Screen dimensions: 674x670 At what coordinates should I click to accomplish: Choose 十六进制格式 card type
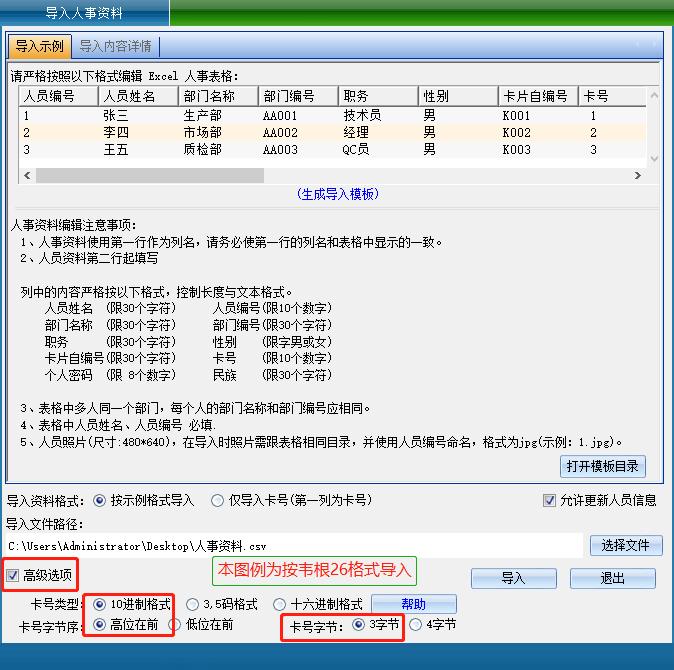[280, 604]
